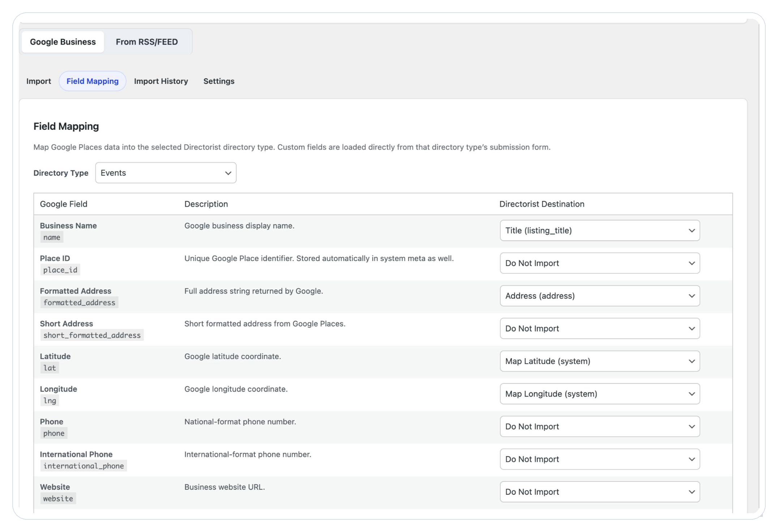Click the Google Field column header
The height and width of the screenshot is (532, 778).
[64, 204]
